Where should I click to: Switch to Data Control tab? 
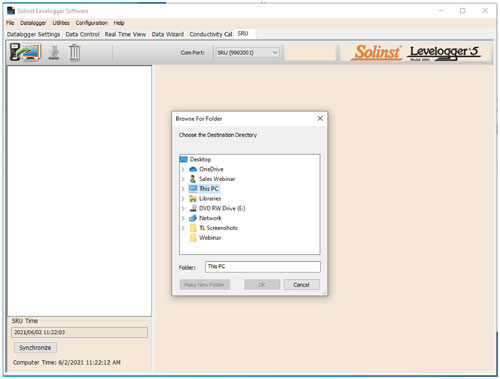pos(82,34)
